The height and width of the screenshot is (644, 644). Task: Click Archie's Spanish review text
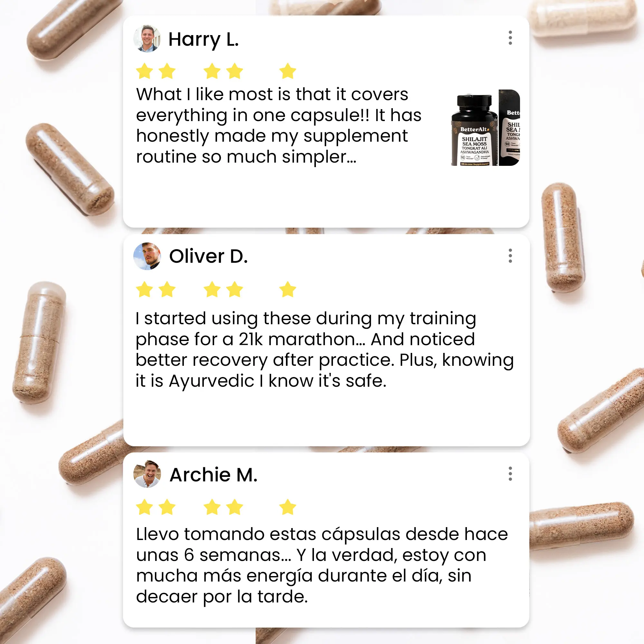pyautogui.click(x=322, y=565)
